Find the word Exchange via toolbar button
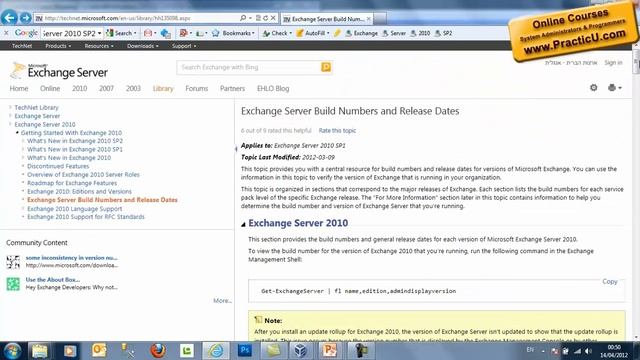 [x=362, y=33]
